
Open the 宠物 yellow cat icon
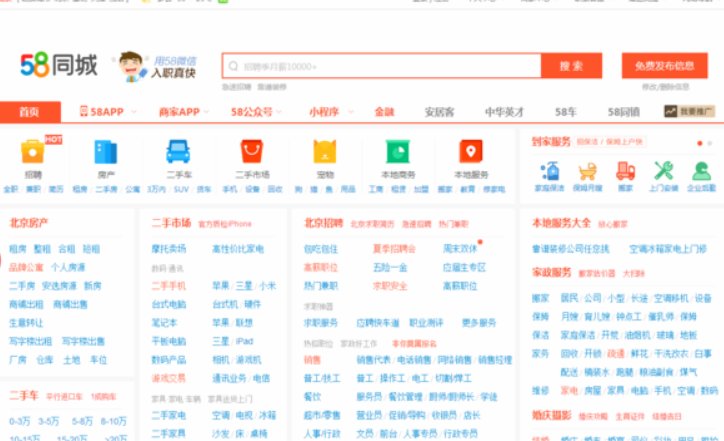click(325, 151)
